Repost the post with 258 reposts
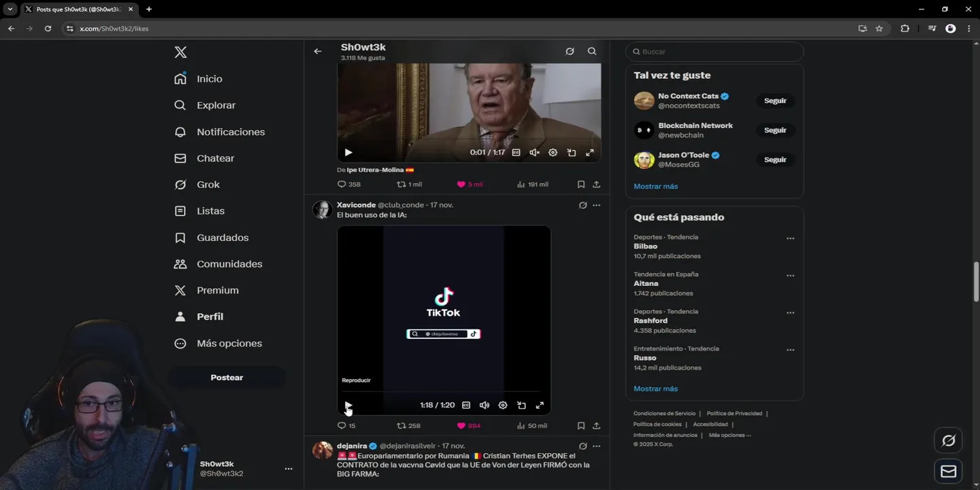The image size is (980, 490). [x=409, y=426]
